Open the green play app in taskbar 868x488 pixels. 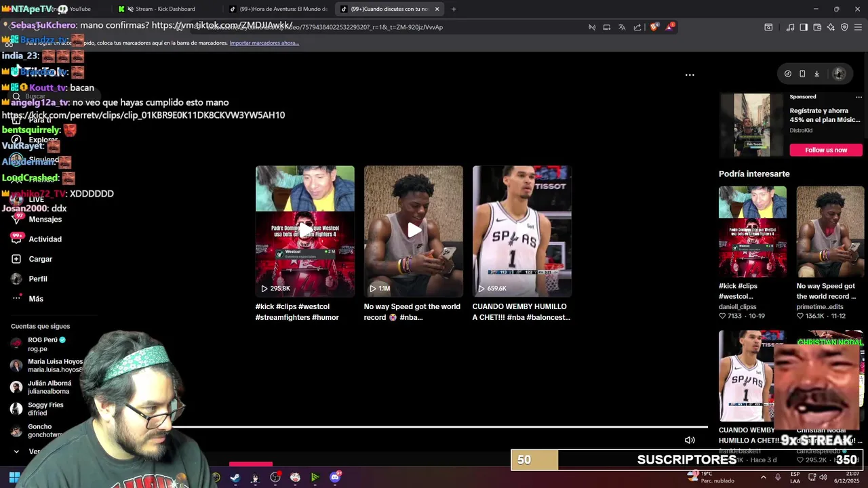(315, 477)
